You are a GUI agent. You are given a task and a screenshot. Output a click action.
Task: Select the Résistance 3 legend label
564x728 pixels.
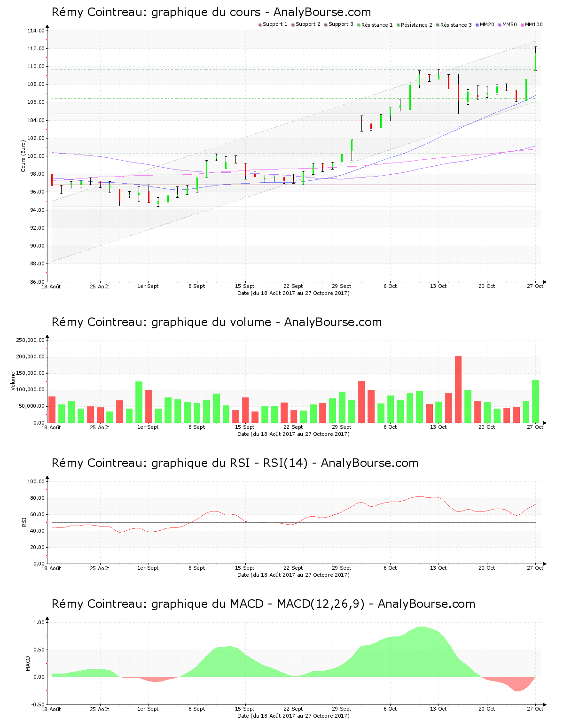point(456,25)
